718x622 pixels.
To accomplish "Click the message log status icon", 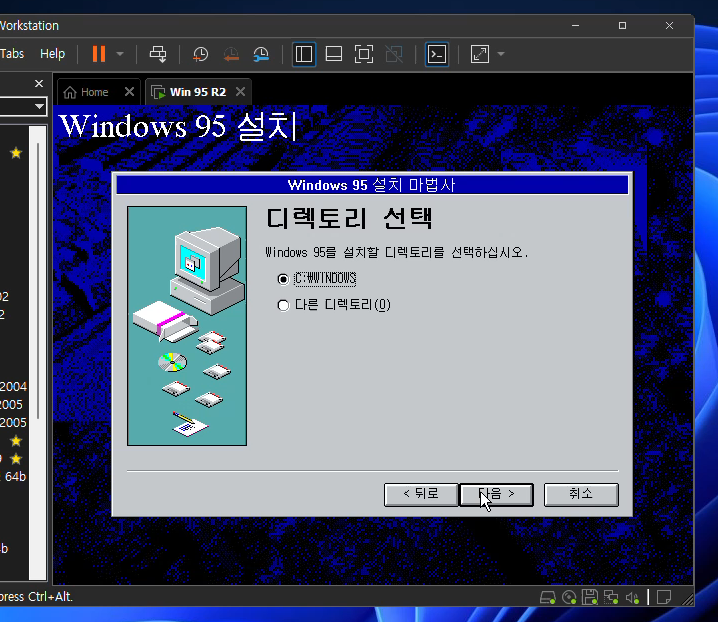I will pyautogui.click(x=664, y=597).
